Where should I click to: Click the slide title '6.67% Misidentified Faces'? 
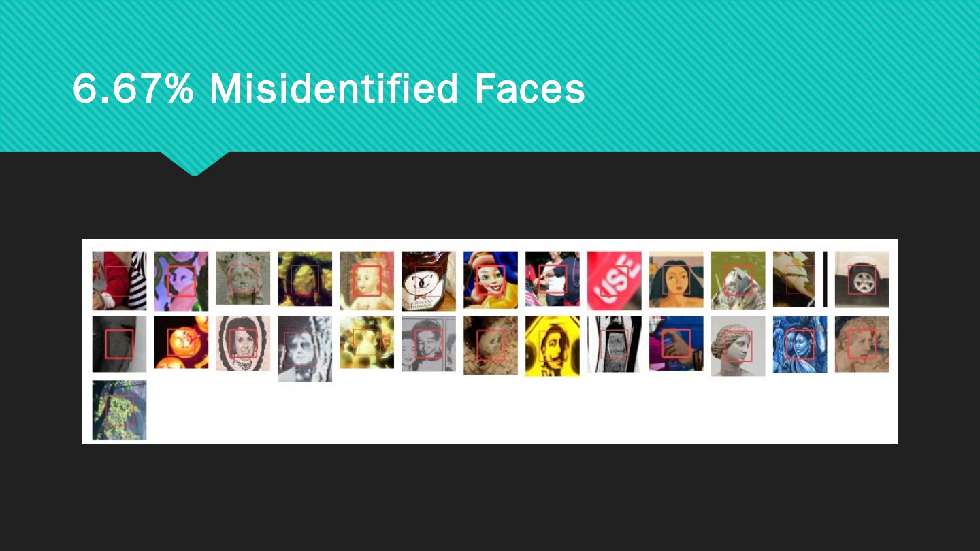329,89
